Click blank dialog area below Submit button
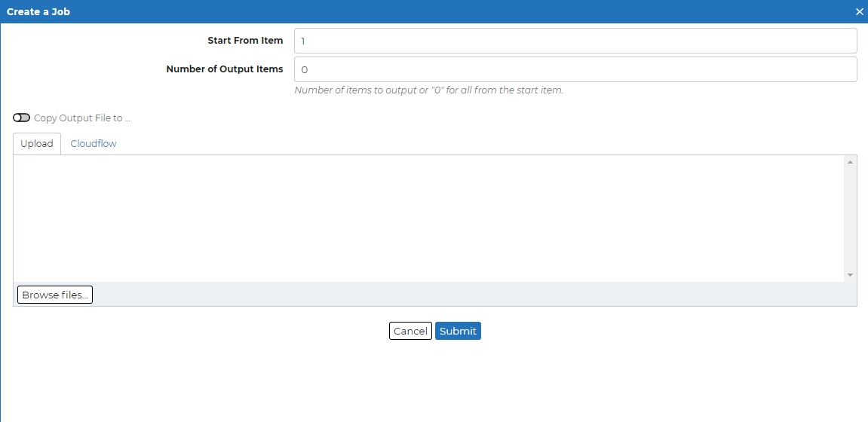The image size is (868, 422). click(434, 381)
